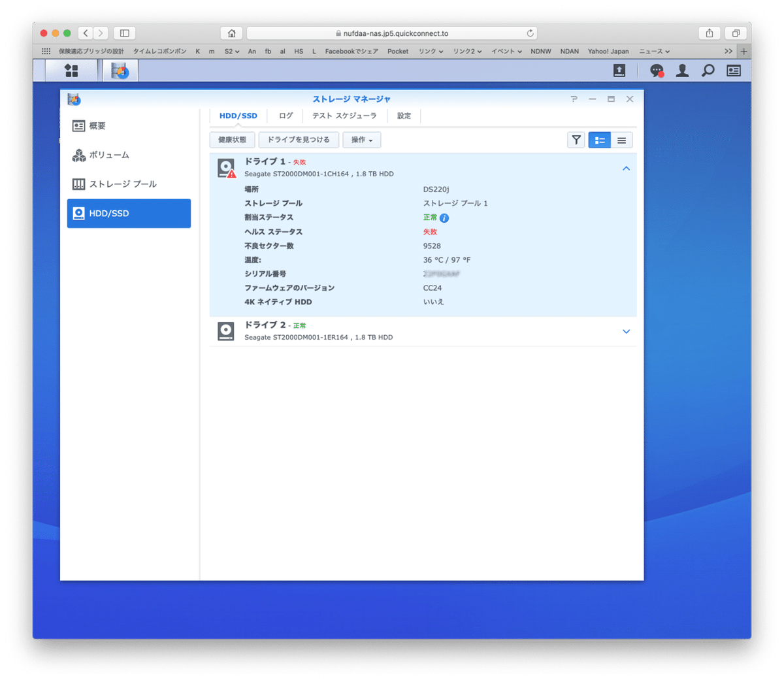Viewport: 784px width, 682px height.
Task: Click the ドライブを見つける button
Action: (299, 140)
